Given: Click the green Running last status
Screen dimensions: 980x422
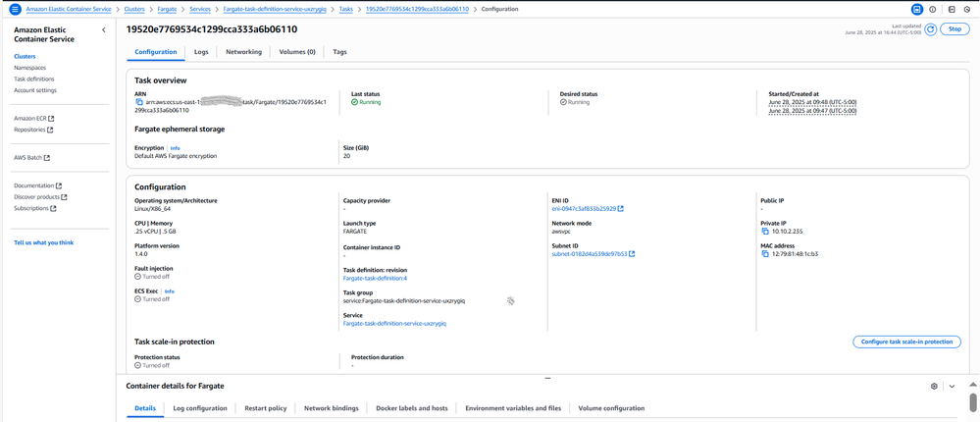Looking at the screenshot, I should 366,102.
